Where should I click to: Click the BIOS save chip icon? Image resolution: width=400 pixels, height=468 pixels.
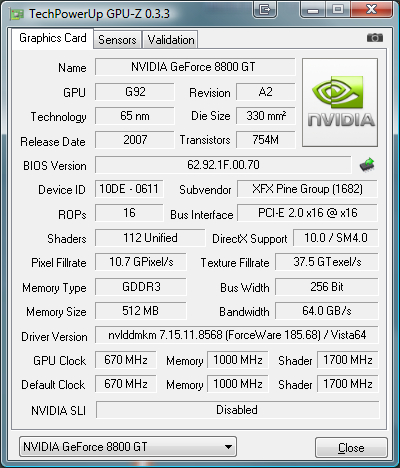tap(367, 165)
